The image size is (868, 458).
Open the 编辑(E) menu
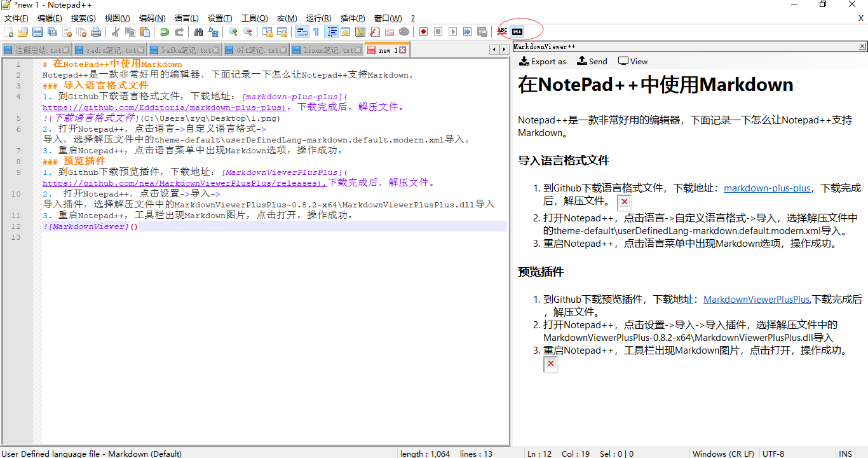[50, 18]
